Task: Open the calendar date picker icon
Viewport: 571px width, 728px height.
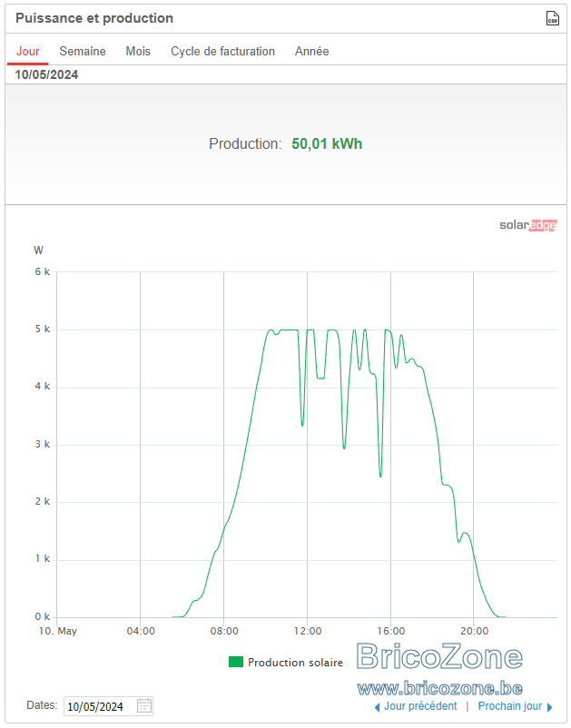Action: pyautogui.click(x=144, y=705)
